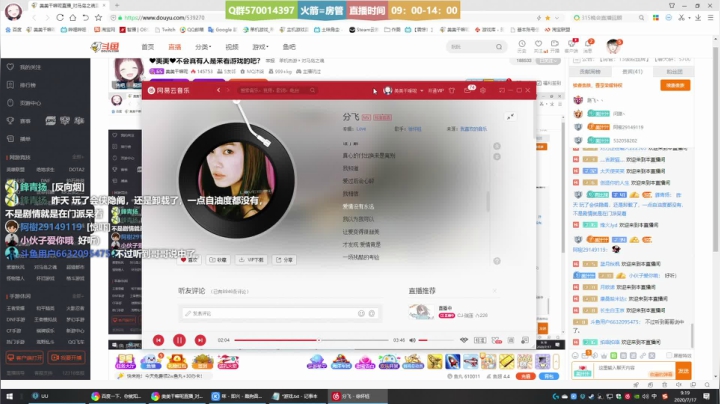This screenshot has height=404, width=720.
Task: Open the album link Love
Action: [361, 129]
